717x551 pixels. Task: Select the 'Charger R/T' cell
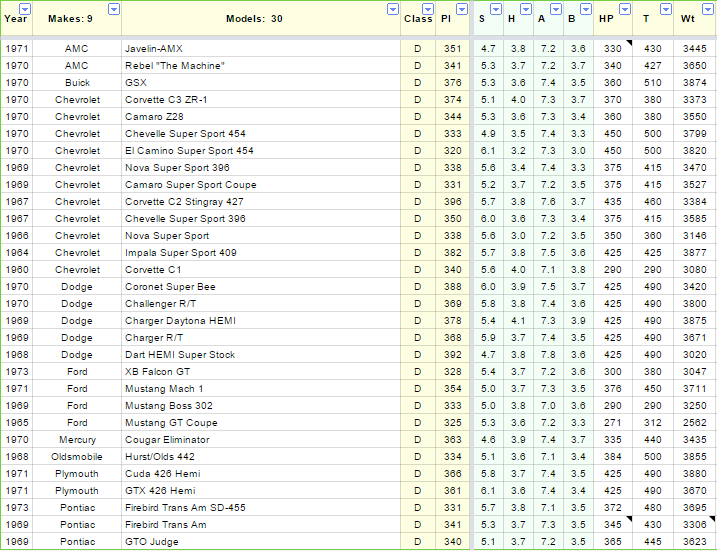coord(261,337)
